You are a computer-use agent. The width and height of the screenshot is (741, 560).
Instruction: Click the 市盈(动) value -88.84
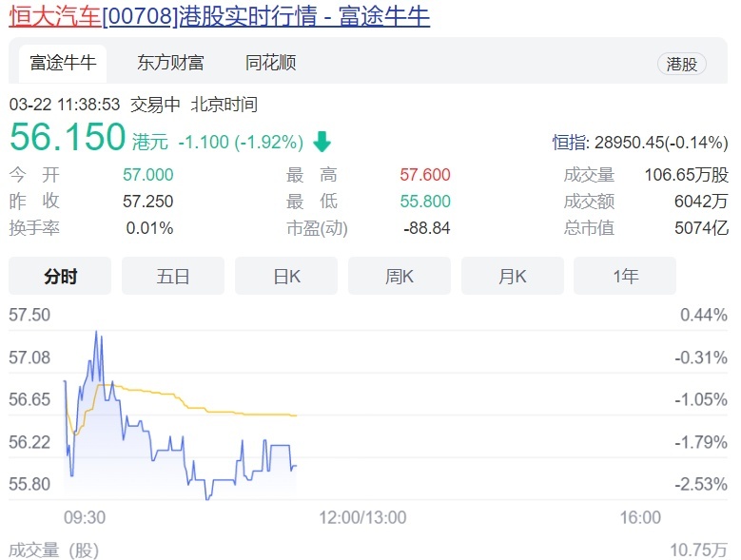pyautogui.click(x=427, y=228)
